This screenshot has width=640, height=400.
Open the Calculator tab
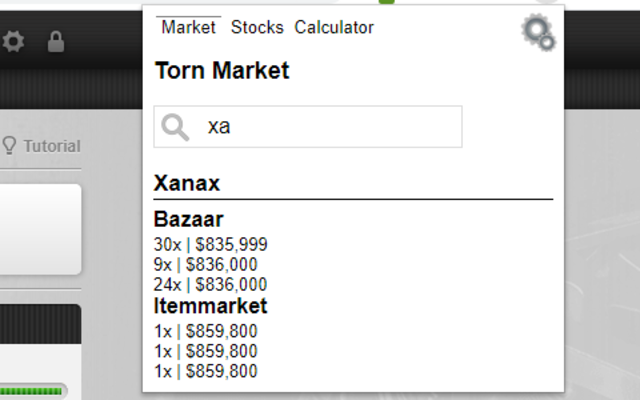click(334, 28)
